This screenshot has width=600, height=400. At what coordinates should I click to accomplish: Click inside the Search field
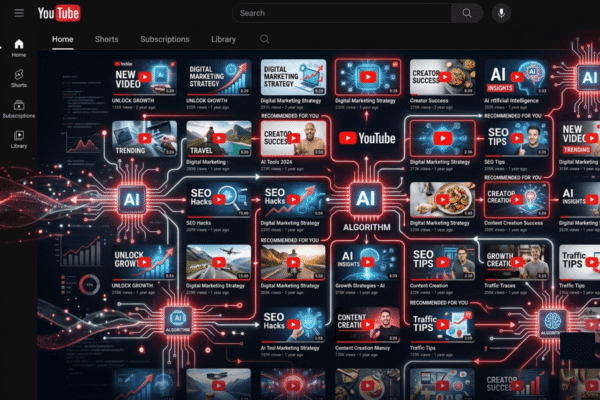342,13
